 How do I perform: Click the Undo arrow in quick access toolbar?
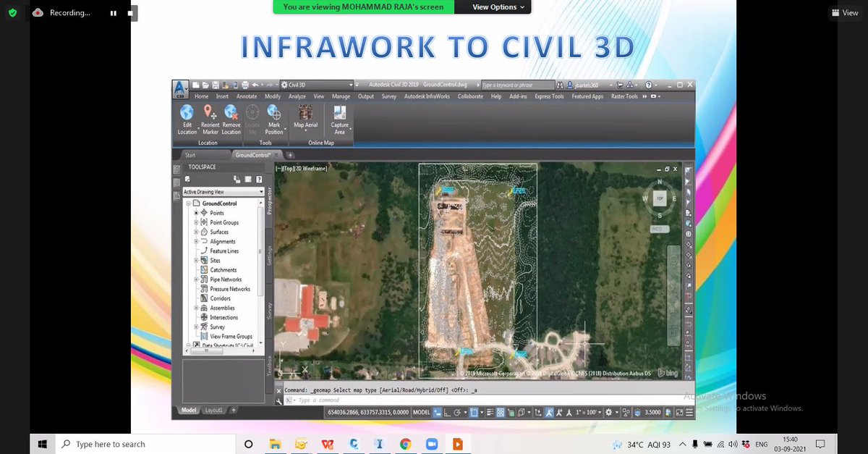pyautogui.click(x=255, y=85)
